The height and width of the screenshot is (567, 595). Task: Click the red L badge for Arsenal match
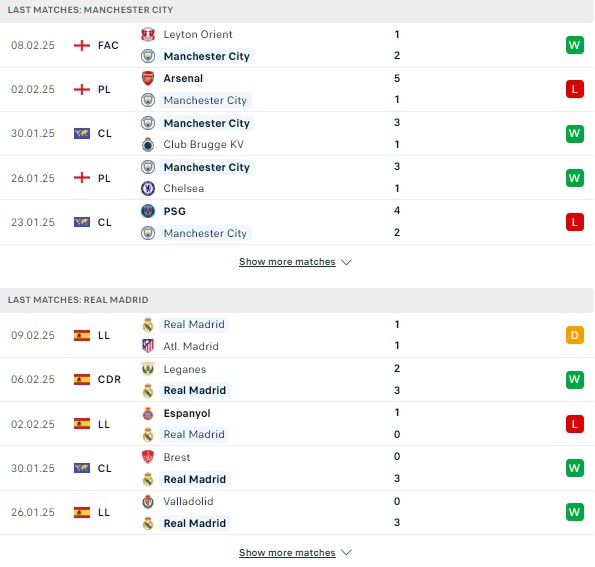(x=575, y=90)
